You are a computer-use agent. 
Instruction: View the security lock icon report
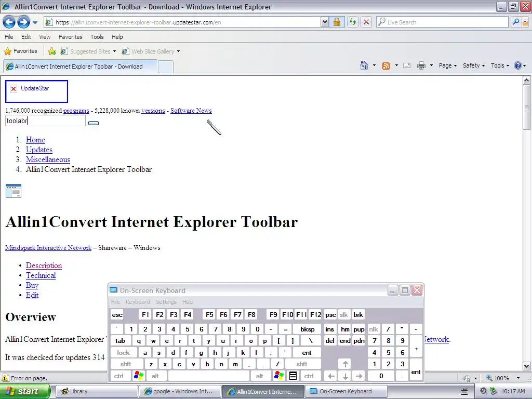pyautogui.click(x=337, y=22)
